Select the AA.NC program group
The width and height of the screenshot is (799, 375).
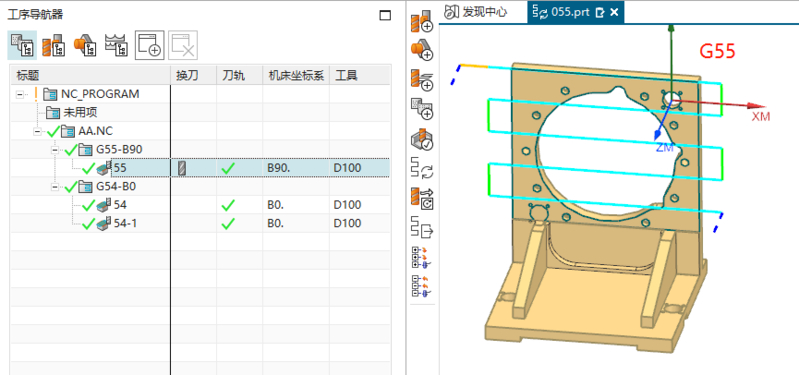tap(95, 131)
